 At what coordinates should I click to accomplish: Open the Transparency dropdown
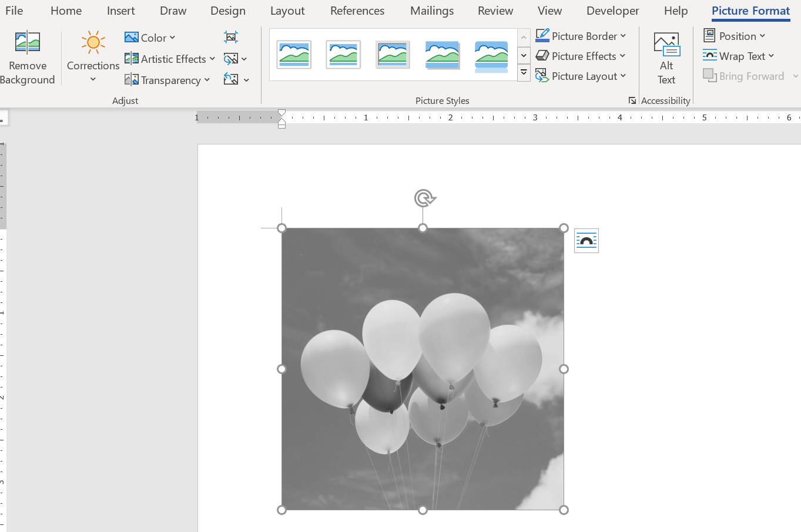click(x=167, y=80)
